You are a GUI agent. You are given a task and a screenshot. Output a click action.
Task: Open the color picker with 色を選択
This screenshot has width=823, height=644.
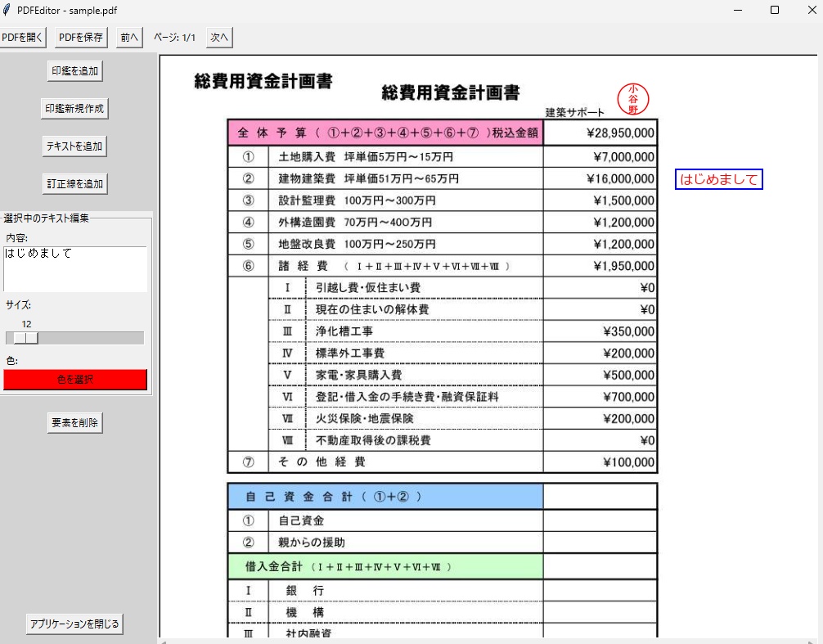75,379
